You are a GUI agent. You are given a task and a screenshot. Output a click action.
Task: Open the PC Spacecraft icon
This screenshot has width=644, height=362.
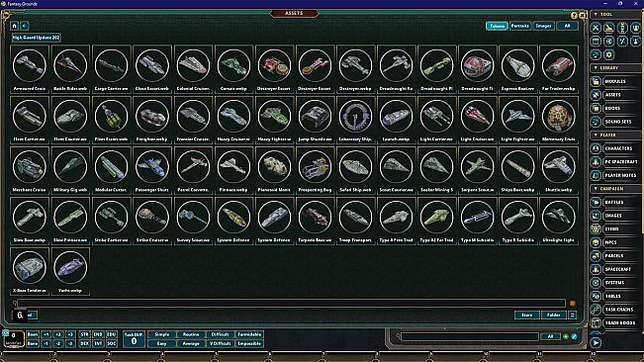(x=596, y=161)
